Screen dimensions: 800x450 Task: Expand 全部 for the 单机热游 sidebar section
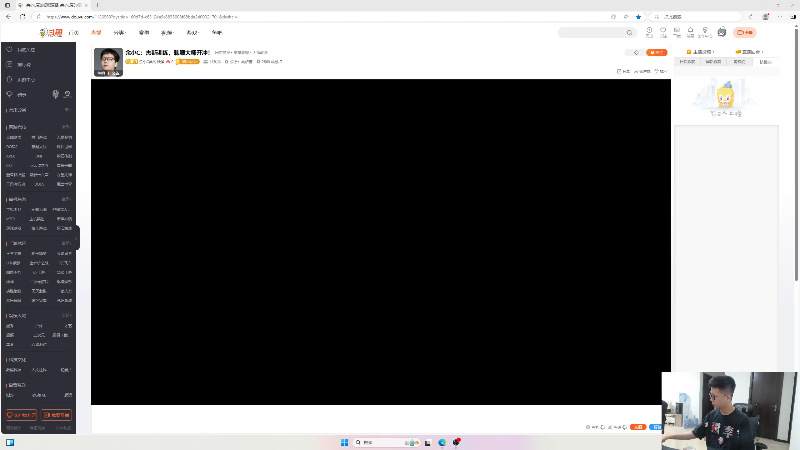click(66, 199)
